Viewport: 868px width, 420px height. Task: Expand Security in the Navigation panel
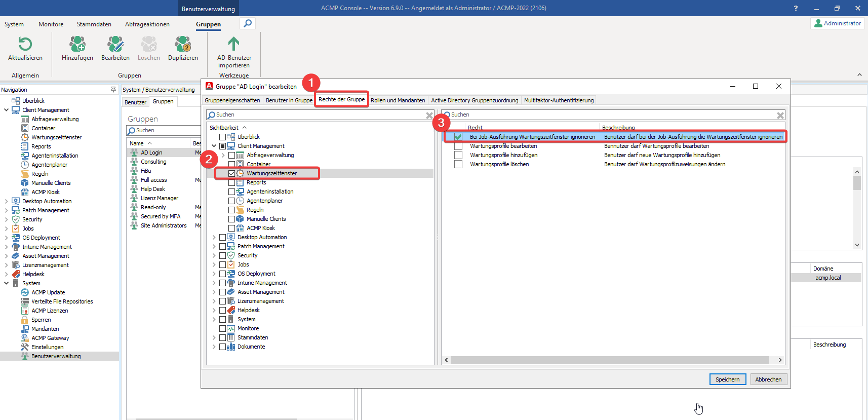click(x=6, y=219)
